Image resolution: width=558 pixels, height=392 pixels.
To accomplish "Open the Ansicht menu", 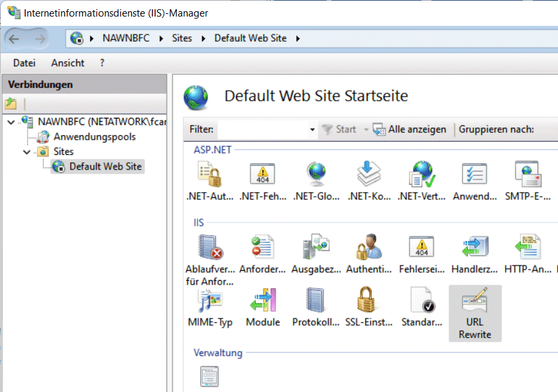I will coord(68,63).
